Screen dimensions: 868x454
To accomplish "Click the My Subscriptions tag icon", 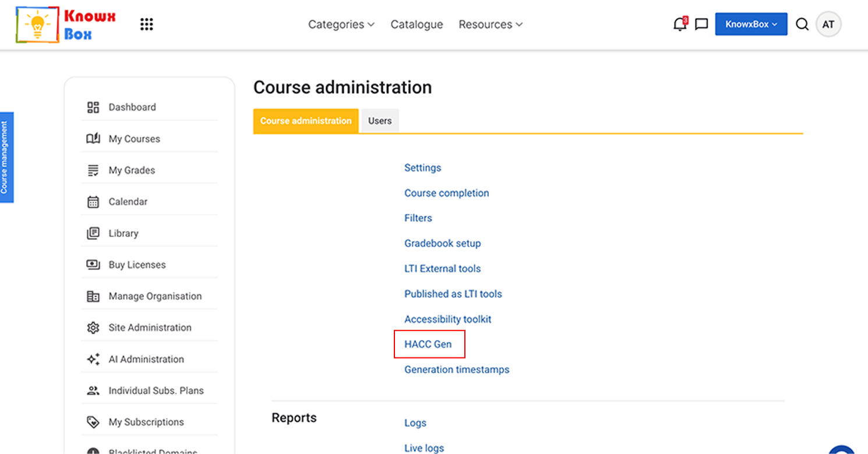I will (x=93, y=422).
